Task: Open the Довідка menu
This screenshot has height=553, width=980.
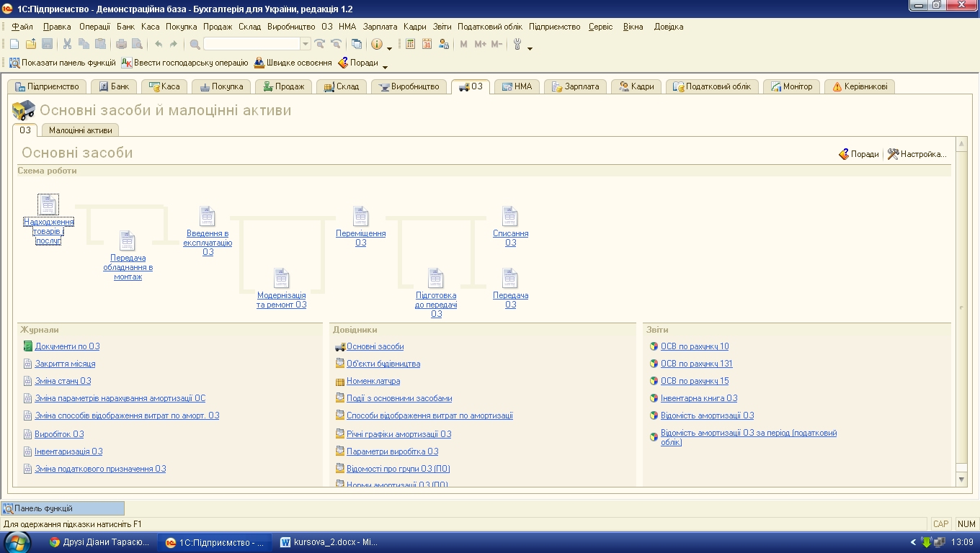Action: [669, 27]
